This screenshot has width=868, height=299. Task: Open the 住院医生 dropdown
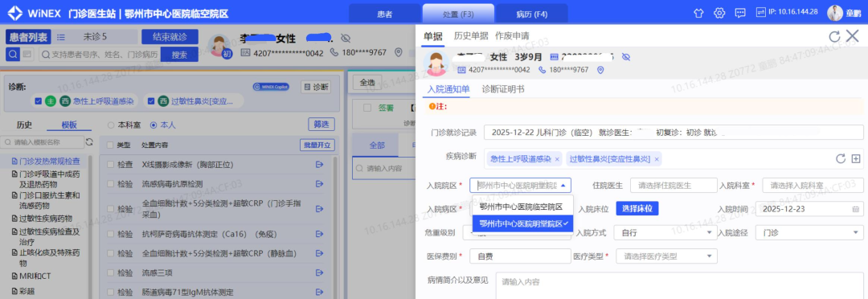[674, 186]
